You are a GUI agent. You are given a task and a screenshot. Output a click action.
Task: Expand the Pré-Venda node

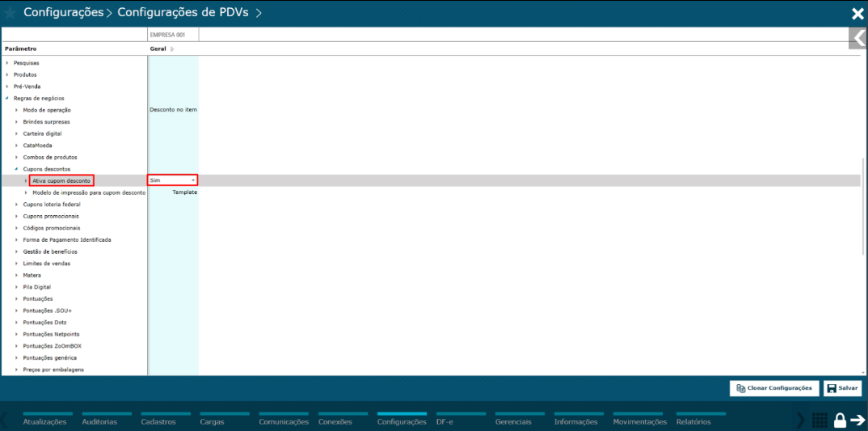7,87
